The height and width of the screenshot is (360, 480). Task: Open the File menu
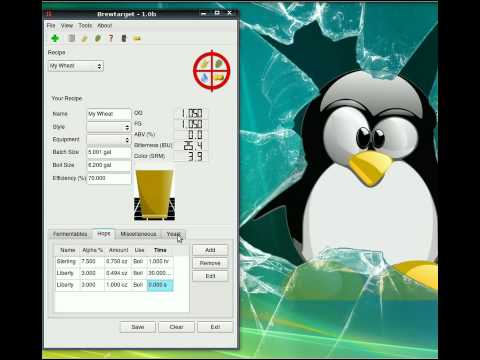51,25
